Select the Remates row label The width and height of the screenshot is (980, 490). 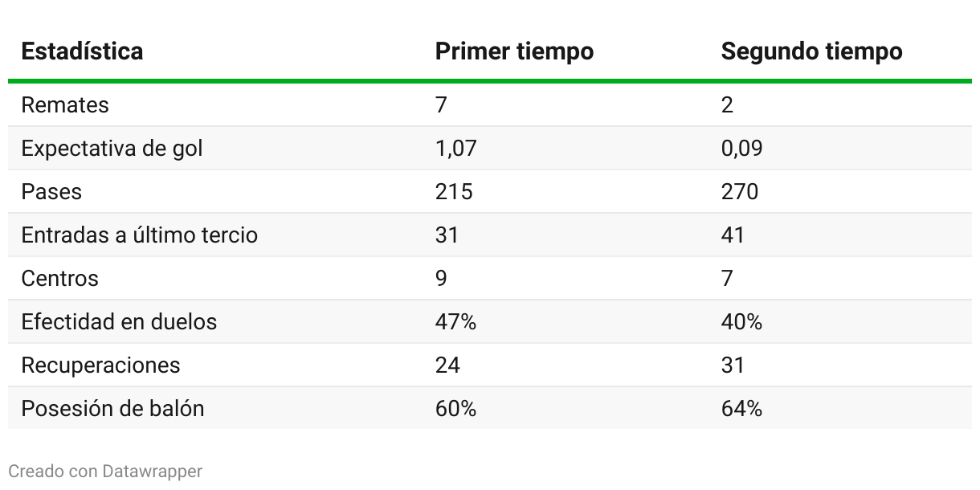pyautogui.click(x=65, y=105)
